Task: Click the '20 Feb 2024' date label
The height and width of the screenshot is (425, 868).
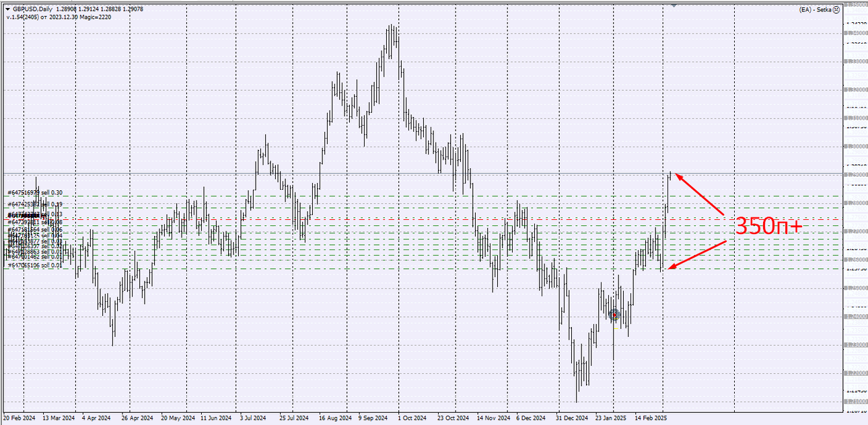Action: click(x=19, y=418)
